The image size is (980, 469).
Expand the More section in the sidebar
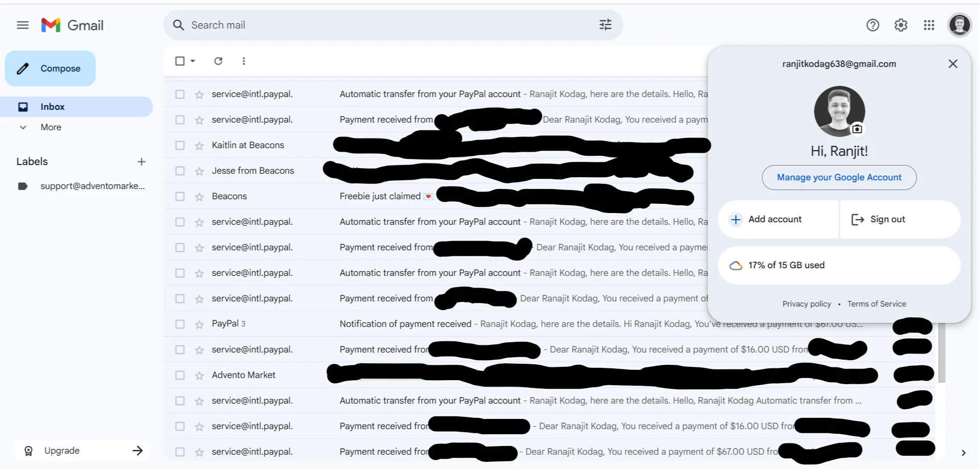[x=51, y=127]
